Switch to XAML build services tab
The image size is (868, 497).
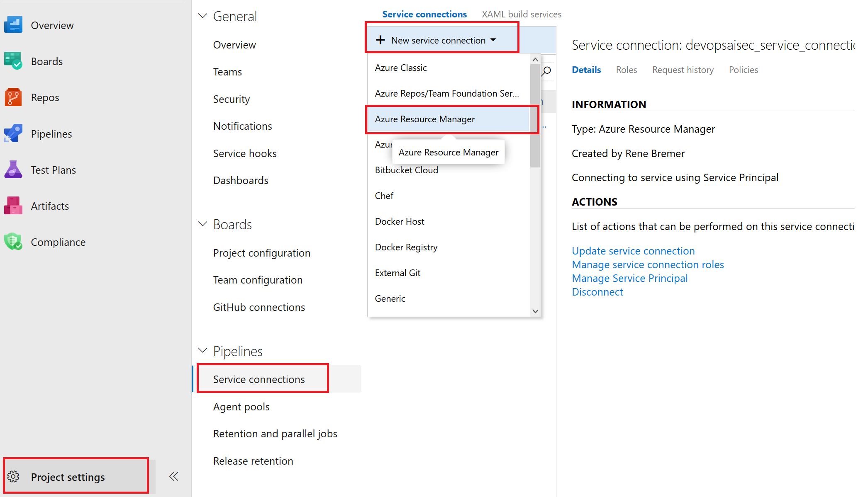[x=521, y=14]
